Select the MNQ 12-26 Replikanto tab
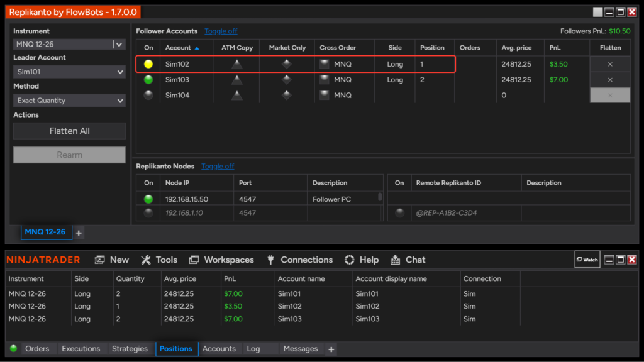The width and height of the screenshot is (644, 362). [45, 232]
